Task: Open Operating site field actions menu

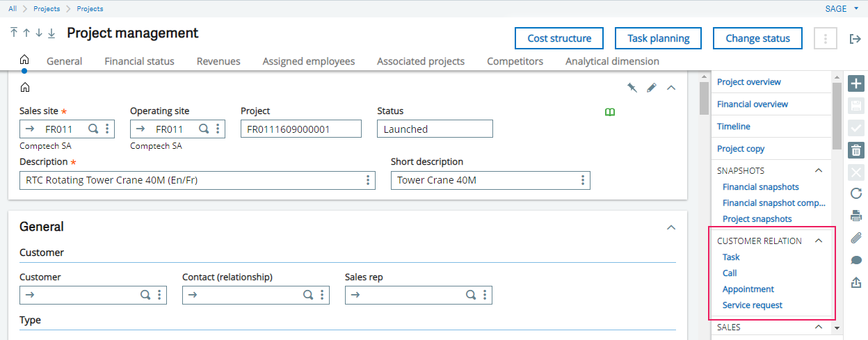Action: [x=218, y=129]
